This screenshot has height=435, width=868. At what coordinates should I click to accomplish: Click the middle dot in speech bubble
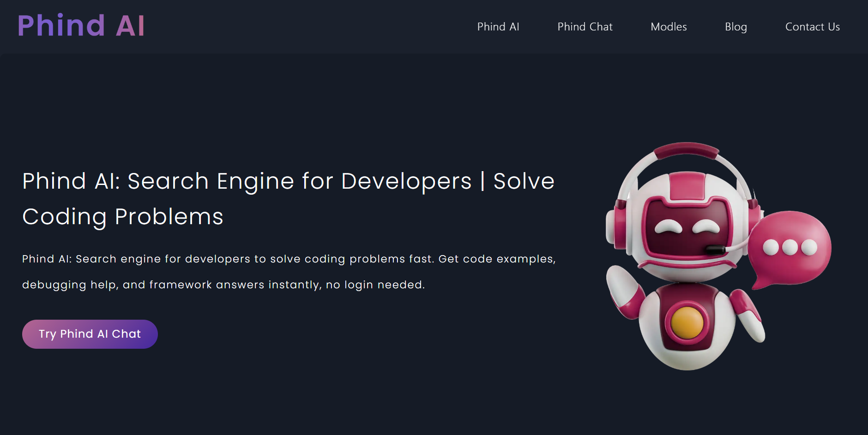(x=790, y=247)
